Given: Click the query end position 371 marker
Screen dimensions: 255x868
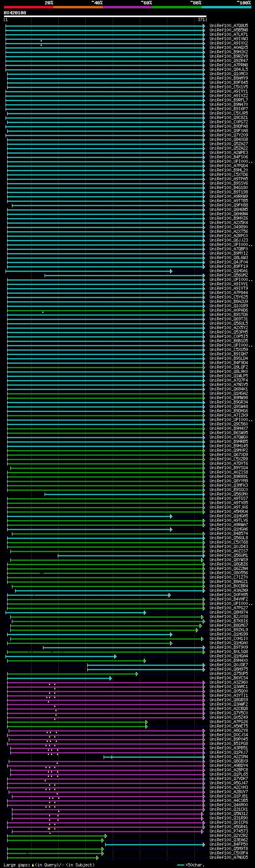Looking at the screenshot, I should coord(201,20).
